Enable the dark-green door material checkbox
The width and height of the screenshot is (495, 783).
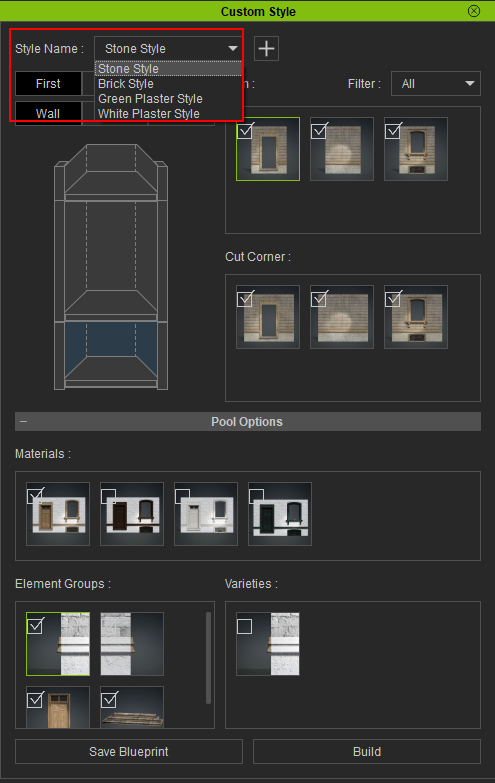tap(256, 496)
